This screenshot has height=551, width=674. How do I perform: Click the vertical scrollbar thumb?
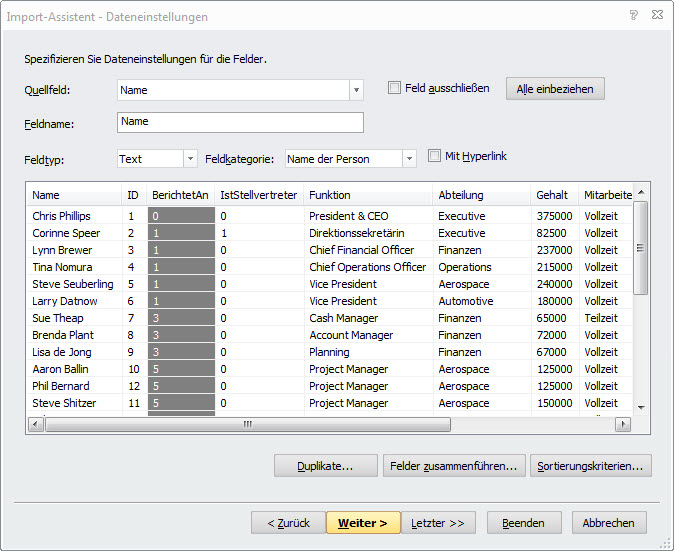point(641,248)
